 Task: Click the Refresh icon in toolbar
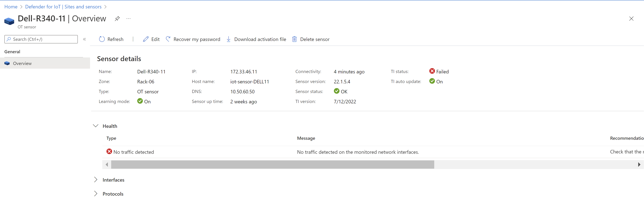pos(102,39)
